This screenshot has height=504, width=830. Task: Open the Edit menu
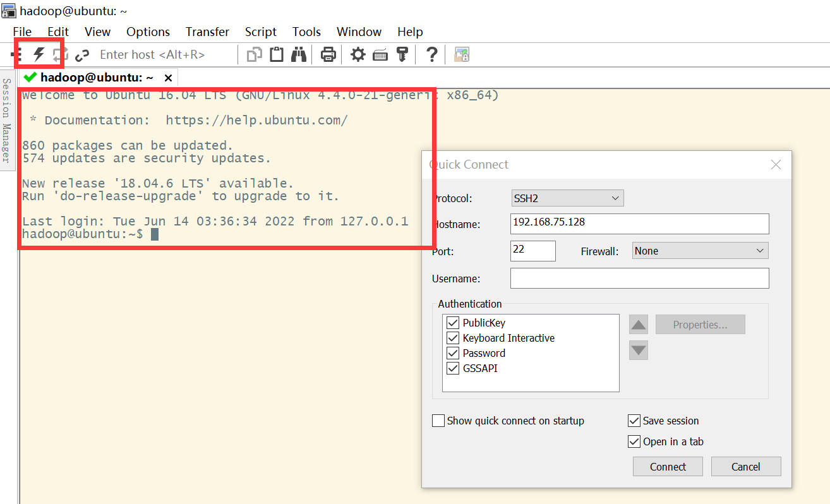pos(58,32)
